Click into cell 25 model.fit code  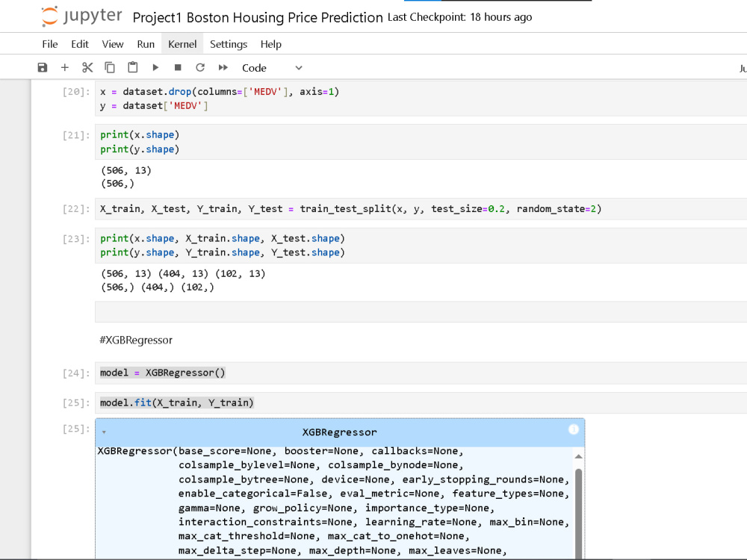tap(421, 403)
